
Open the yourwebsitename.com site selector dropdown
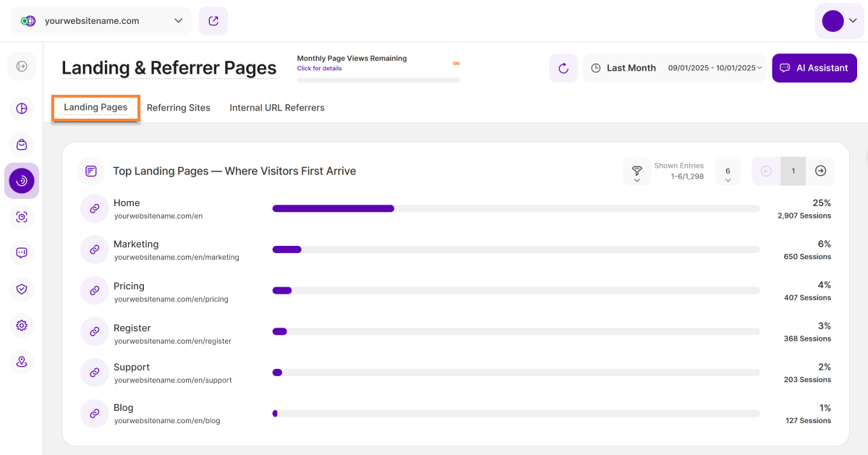click(101, 21)
